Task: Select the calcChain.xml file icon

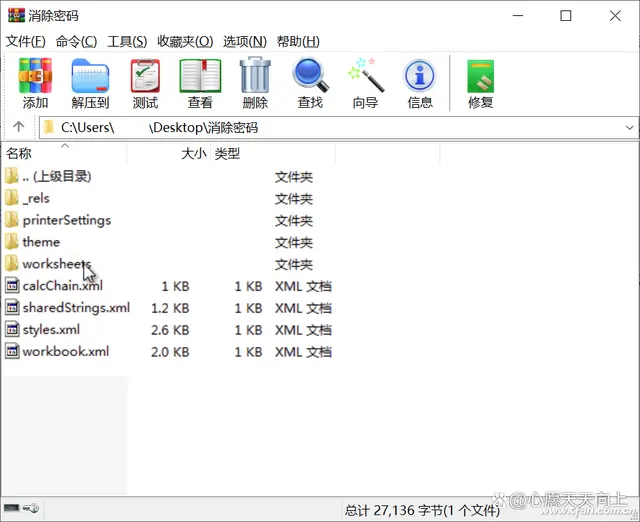Action: point(12,286)
